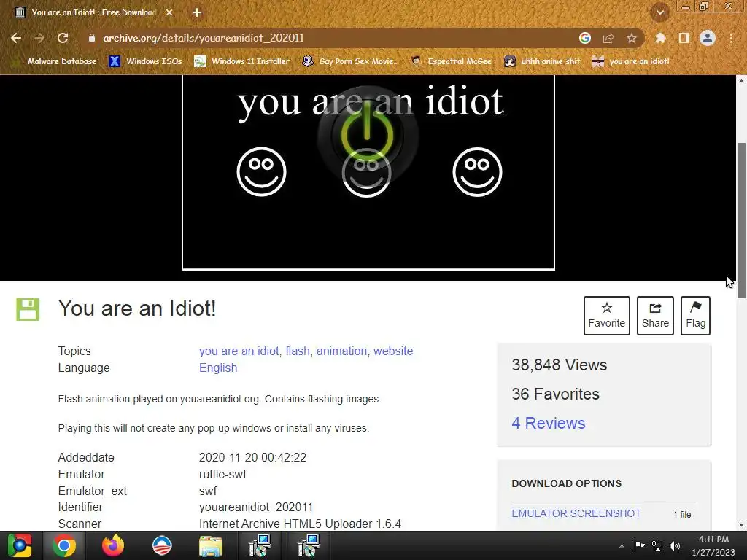Open the Malware Database bookmark

[x=54, y=61]
